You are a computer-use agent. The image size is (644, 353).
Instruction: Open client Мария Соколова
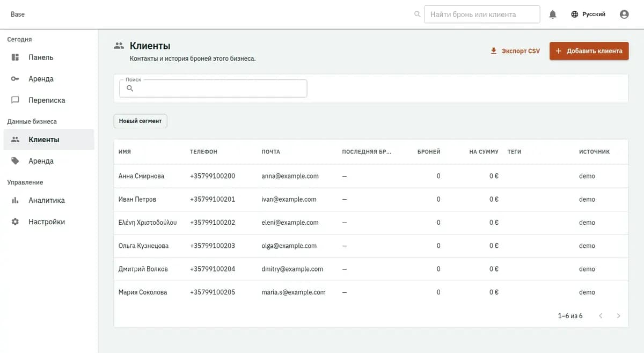point(143,292)
